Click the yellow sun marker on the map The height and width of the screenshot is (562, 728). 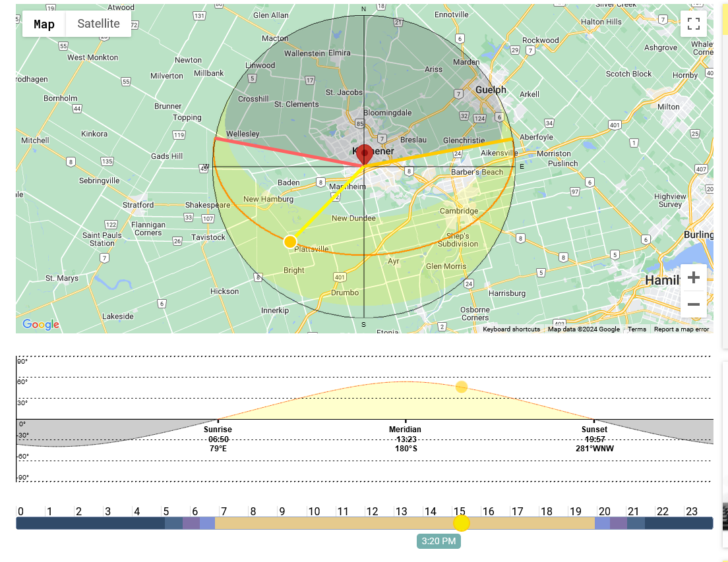[x=291, y=241]
